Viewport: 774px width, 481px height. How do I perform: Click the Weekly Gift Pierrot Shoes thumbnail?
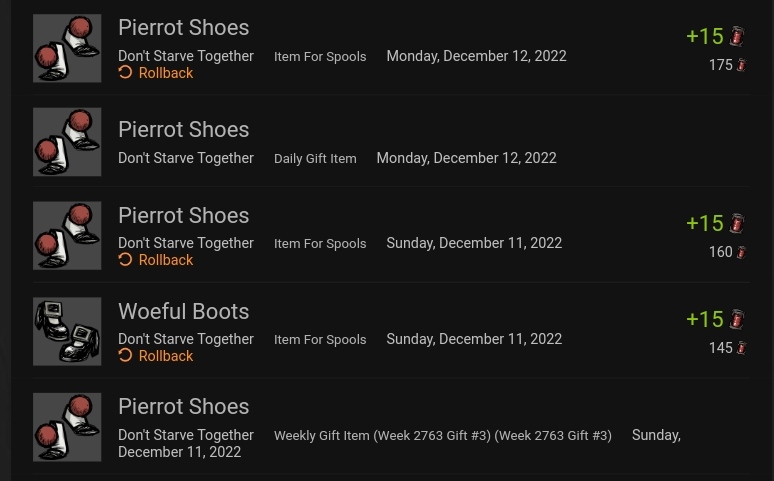(67, 427)
